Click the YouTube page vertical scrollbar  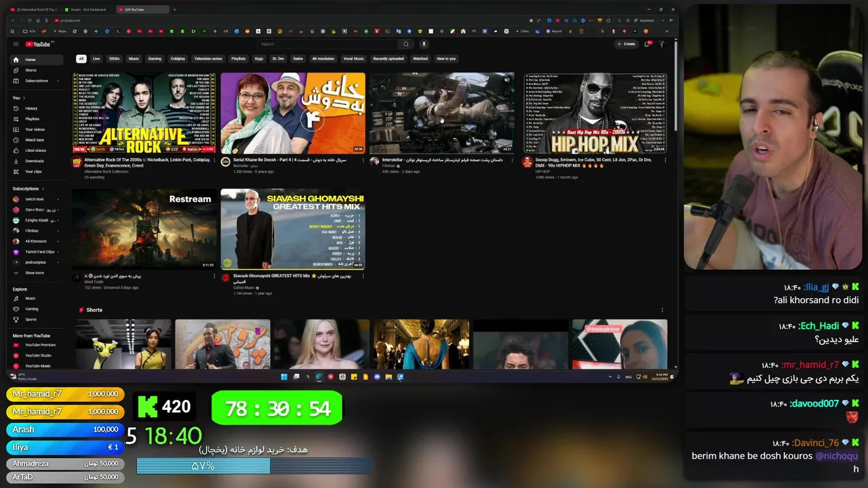(x=675, y=85)
